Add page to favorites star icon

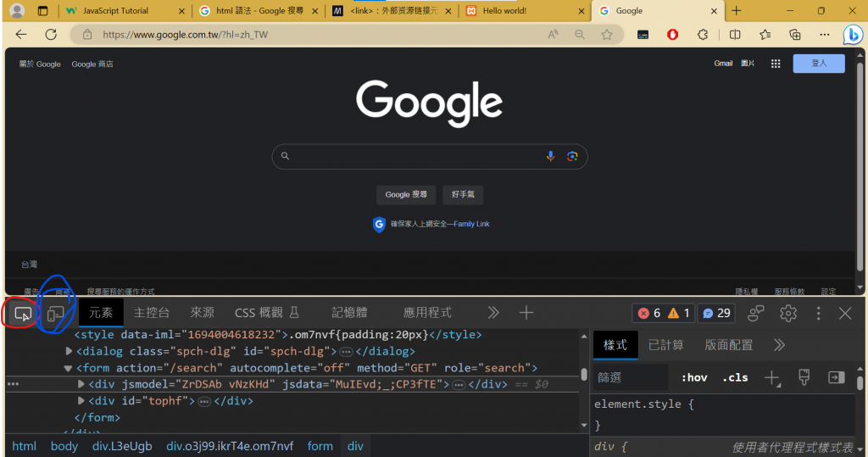[607, 35]
